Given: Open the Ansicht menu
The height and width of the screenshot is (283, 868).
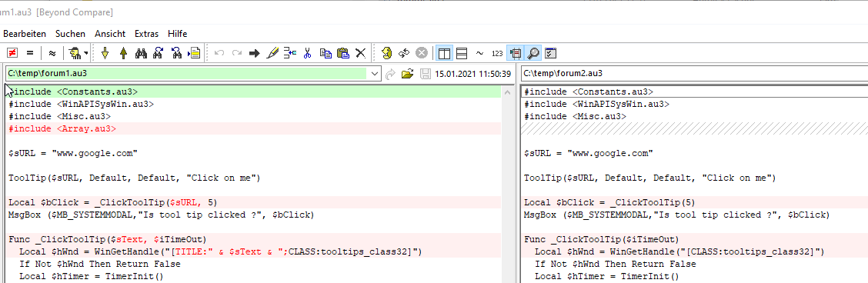Looking at the screenshot, I should pyautogui.click(x=110, y=34).
